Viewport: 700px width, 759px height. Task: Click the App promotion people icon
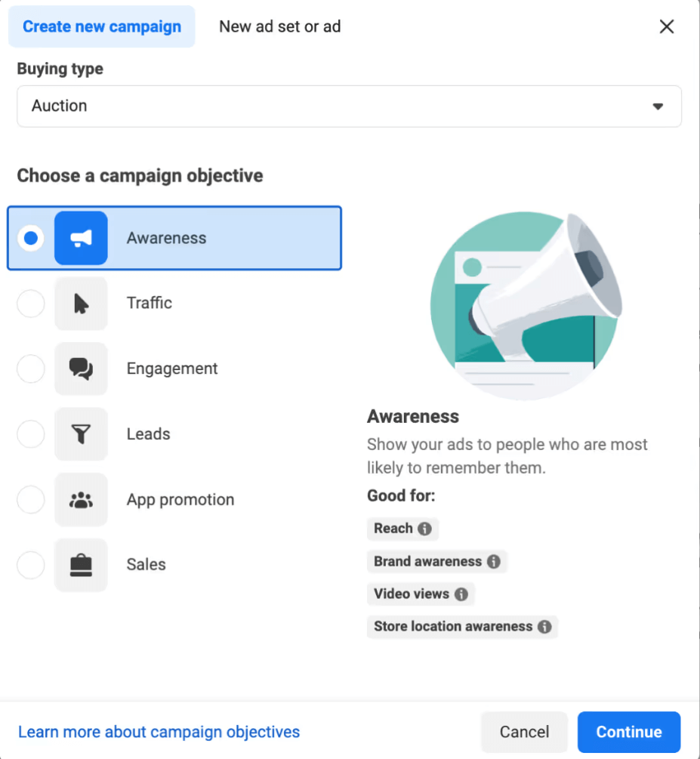pos(81,499)
